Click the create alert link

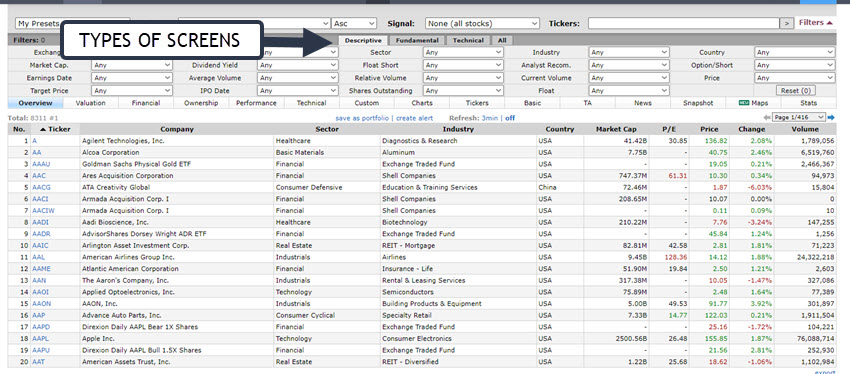click(414, 118)
